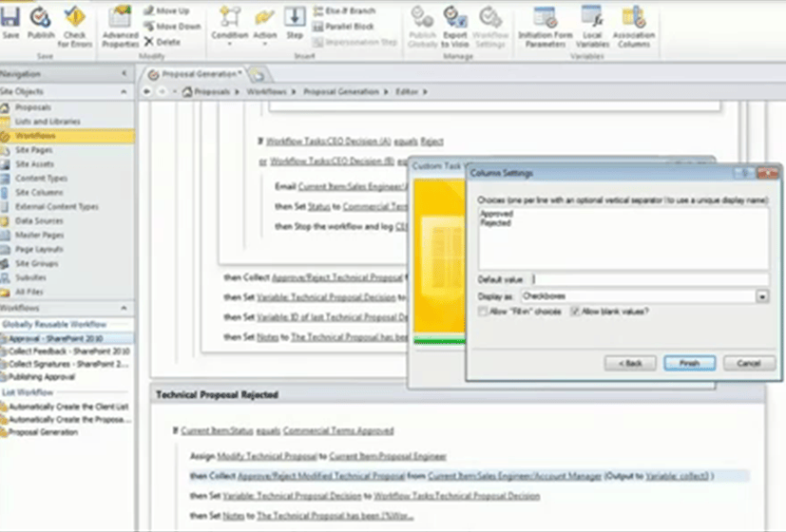Toggle Allow 'Fill-in' choices checkbox

point(483,312)
